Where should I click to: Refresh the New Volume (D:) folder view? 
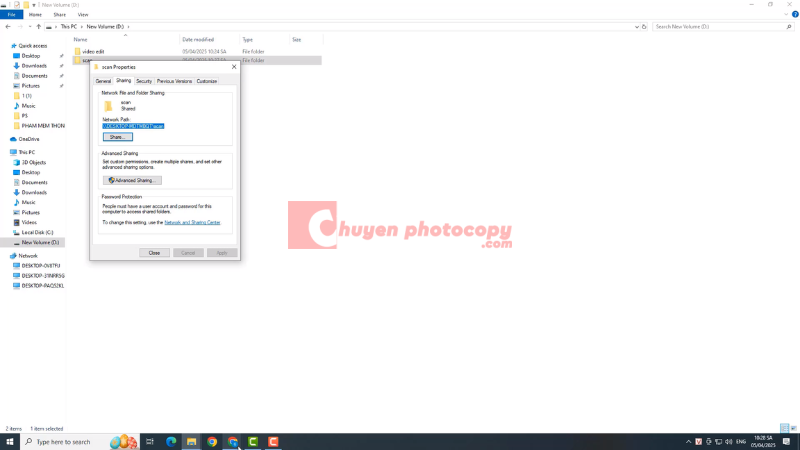point(644,27)
